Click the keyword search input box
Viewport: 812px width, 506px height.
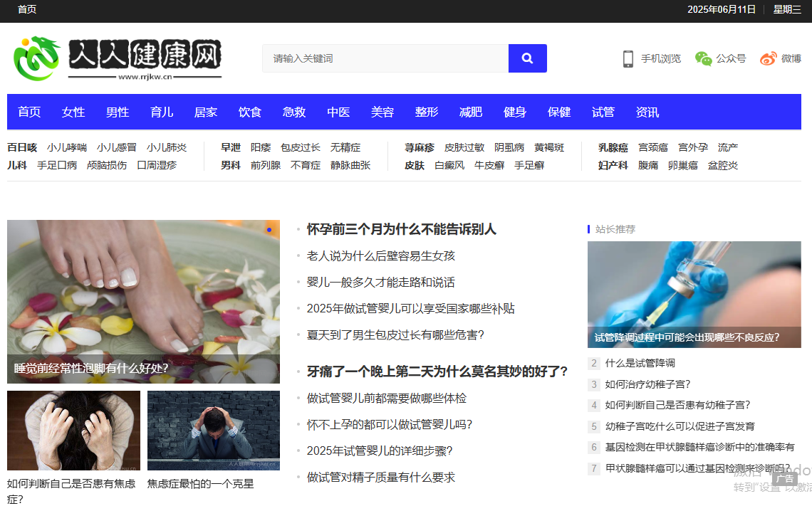pyautogui.click(x=385, y=58)
